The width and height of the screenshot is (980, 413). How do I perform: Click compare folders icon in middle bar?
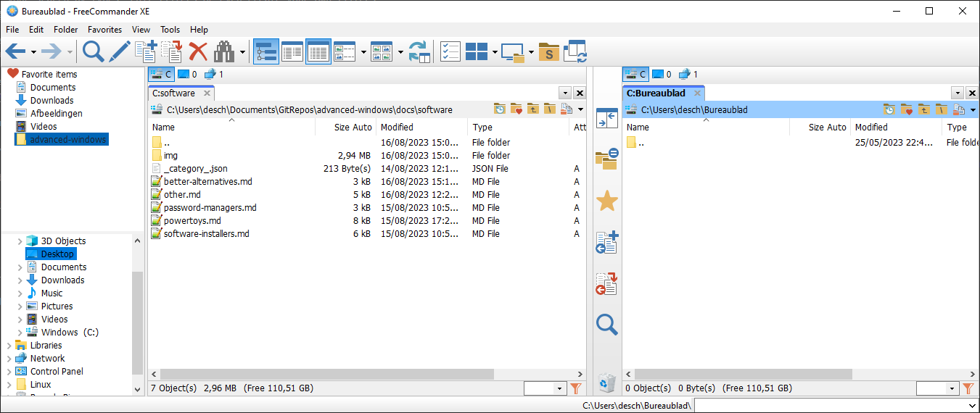click(x=606, y=159)
